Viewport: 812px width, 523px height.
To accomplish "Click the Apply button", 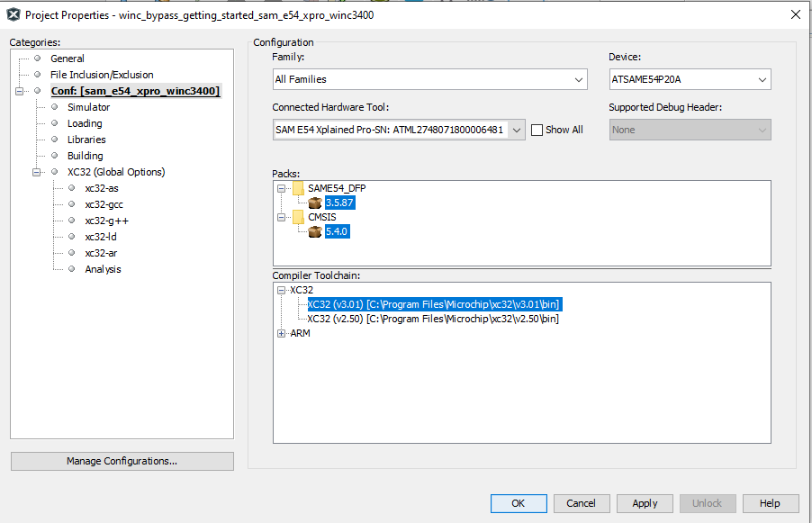I will click(645, 503).
